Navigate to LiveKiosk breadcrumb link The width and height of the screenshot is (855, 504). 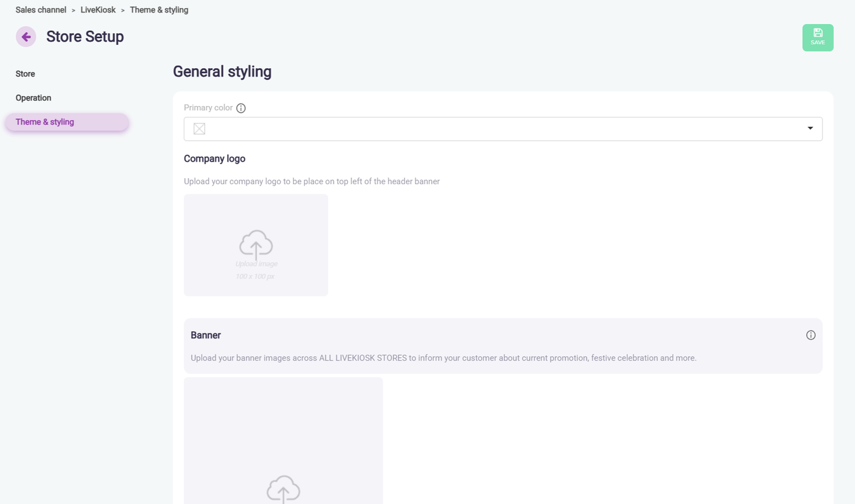[x=98, y=10]
